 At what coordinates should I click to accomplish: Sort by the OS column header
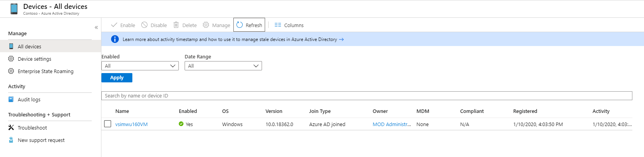point(225,111)
